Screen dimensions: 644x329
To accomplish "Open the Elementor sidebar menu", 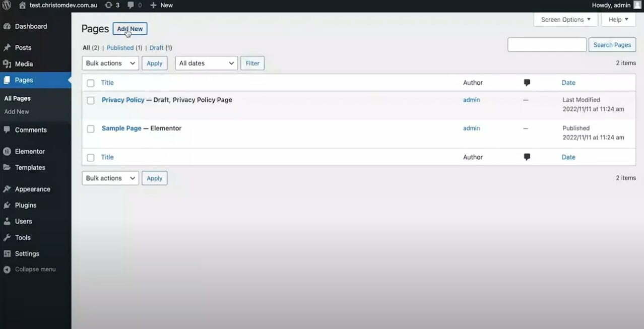I will pyautogui.click(x=30, y=151).
